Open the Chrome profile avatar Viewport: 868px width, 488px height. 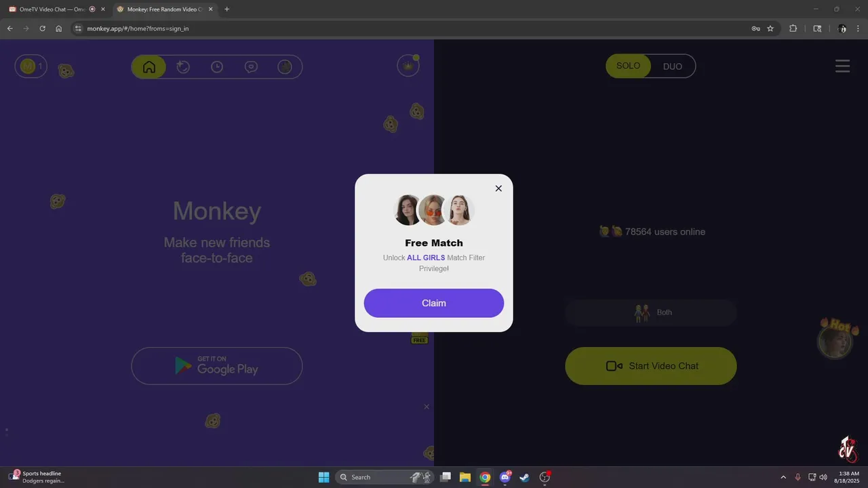(x=842, y=28)
